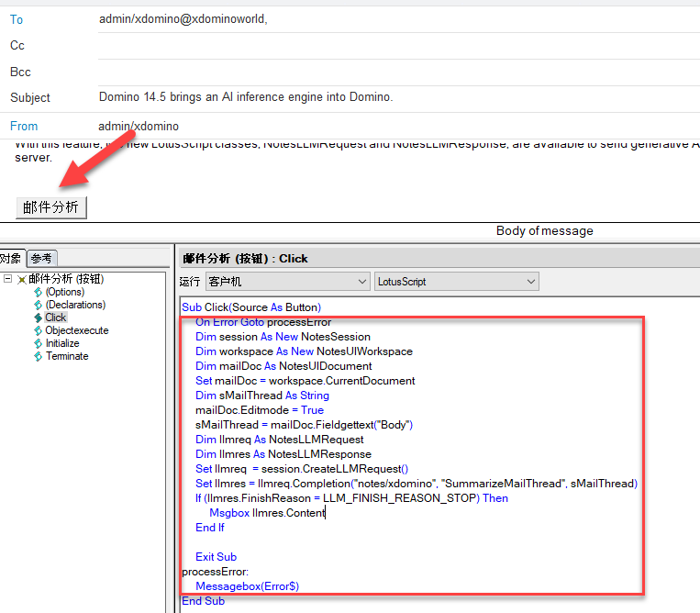The height and width of the screenshot is (613, 700).
Task: Click the diamond icon beside Initialize
Action: [38, 344]
